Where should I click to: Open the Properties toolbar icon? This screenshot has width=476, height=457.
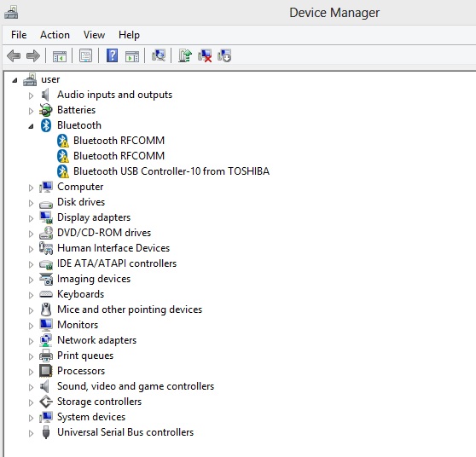coord(85,55)
